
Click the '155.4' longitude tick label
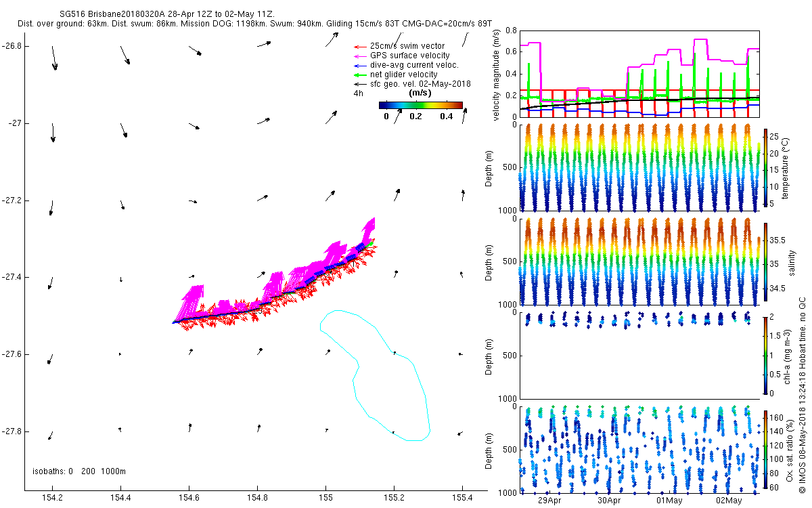click(x=462, y=499)
